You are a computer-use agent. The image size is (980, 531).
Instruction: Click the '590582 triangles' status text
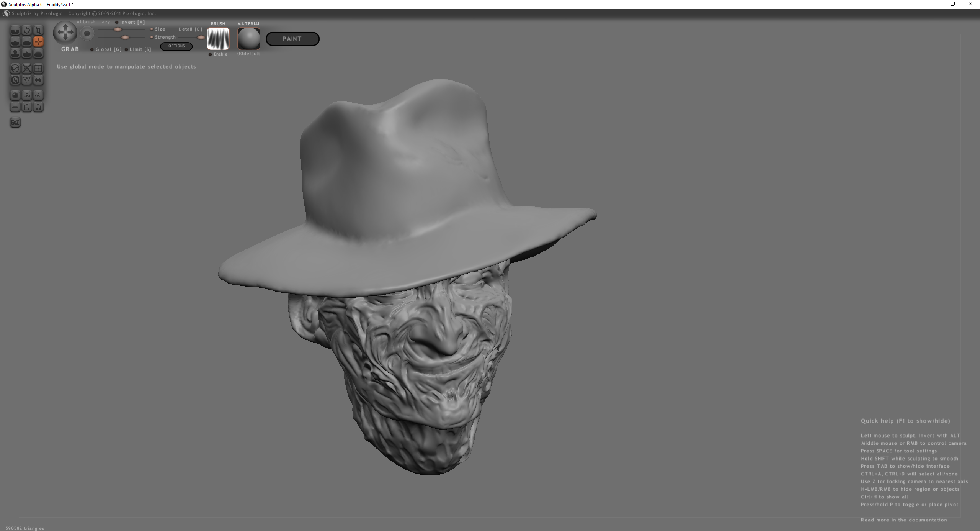25,528
